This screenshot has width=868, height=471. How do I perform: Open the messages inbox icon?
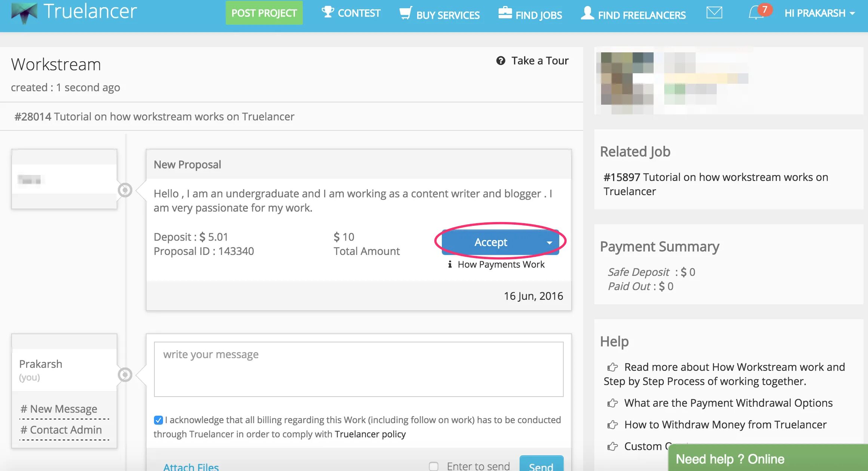[714, 13]
